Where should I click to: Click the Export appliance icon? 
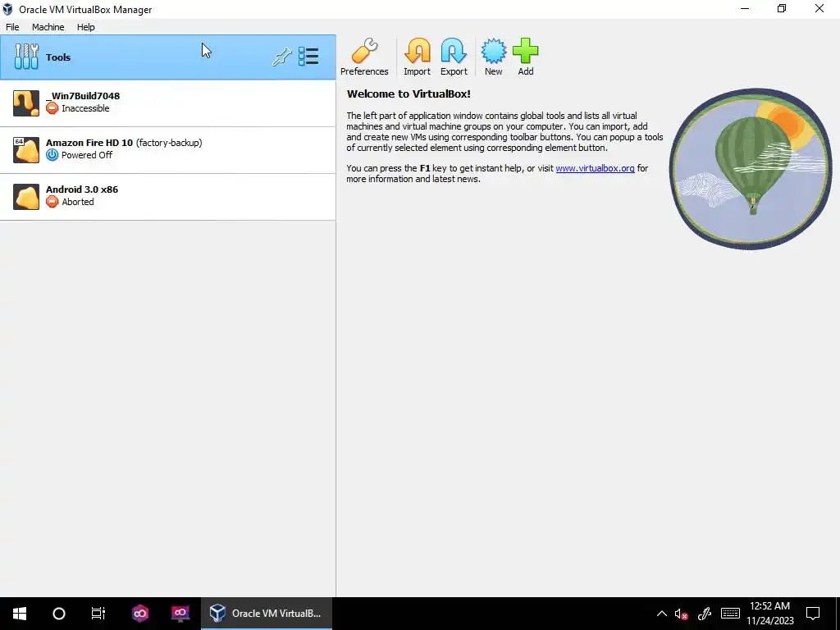454,57
